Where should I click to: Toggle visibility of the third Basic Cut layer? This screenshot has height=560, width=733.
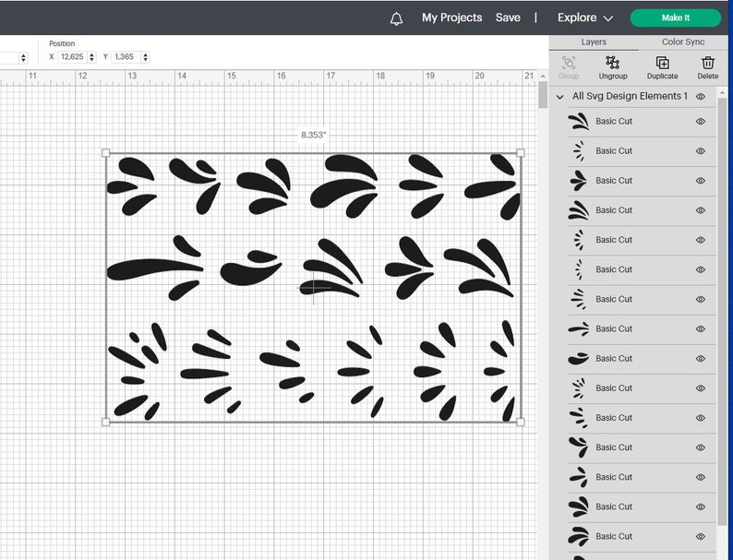(701, 181)
